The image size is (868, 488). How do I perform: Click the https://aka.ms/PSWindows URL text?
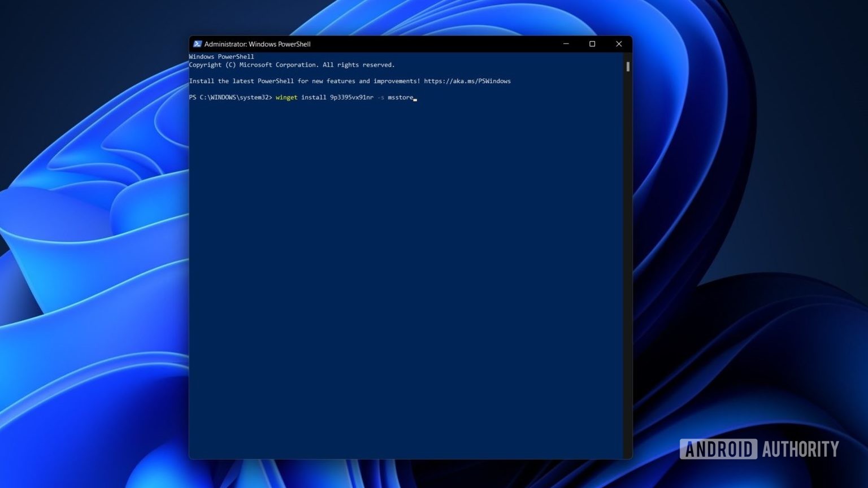click(467, 81)
